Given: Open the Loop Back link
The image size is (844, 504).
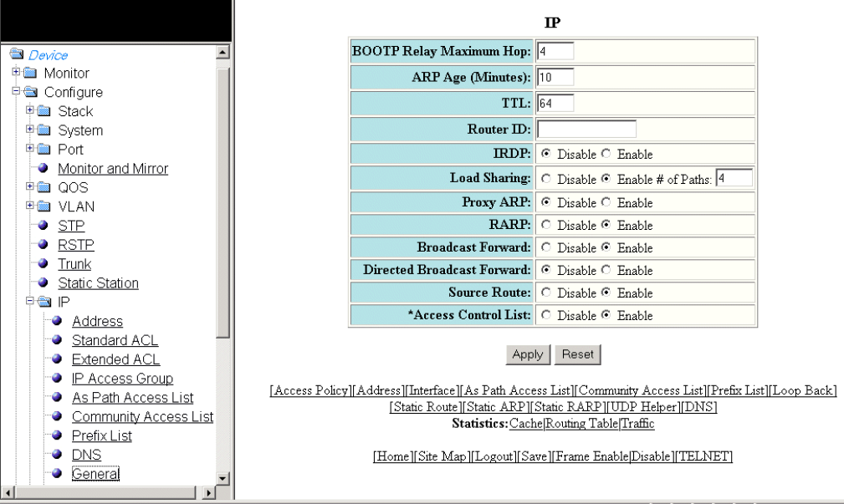Looking at the screenshot, I should click(x=802, y=390).
